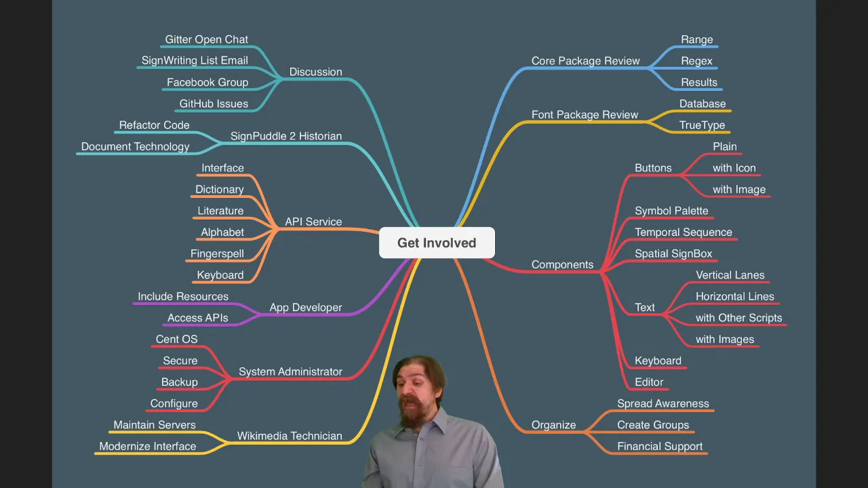Viewport: 868px width, 488px height.
Task: Select the Core Package Review branch
Action: click(586, 61)
